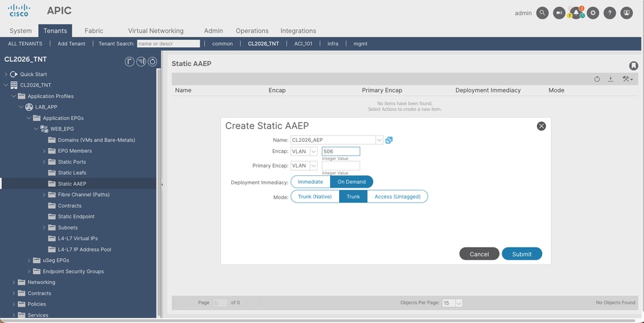Image resolution: width=644 pixels, height=323 pixels.
Task: Expand the Quick Start node
Action: [6, 74]
